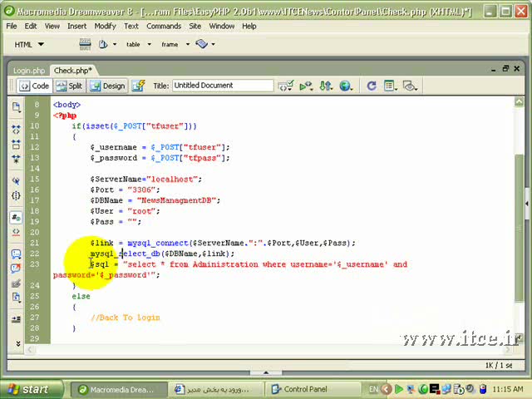Select the Check.php document tab
Image resolution: width=532 pixels, height=399 pixels.
tap(73, 71)
